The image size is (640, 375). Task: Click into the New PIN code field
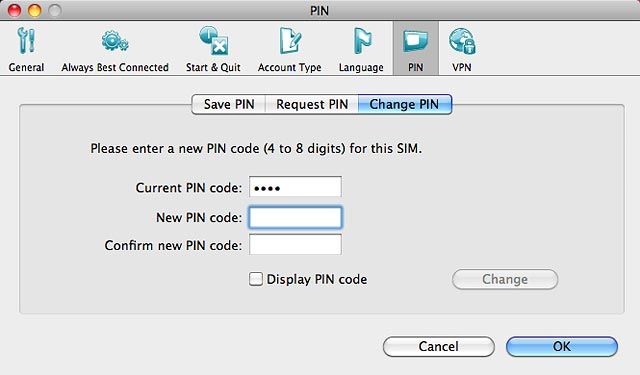pyautogui.click(x=295, y=217)
